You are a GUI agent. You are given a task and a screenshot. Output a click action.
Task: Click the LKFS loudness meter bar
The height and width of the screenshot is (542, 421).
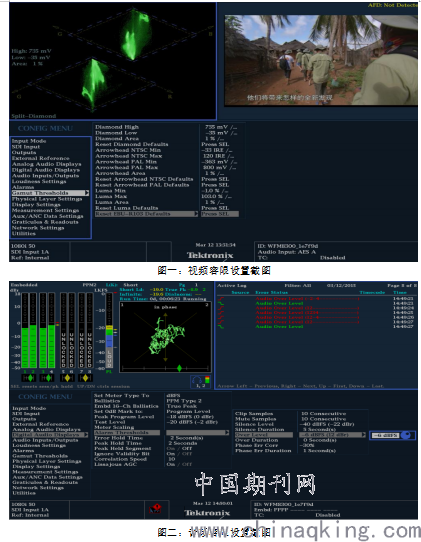coord(109,331)
